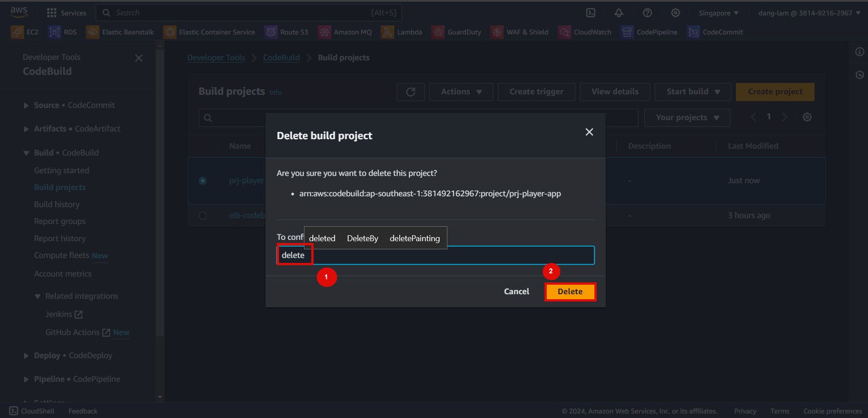The image size is (868, 418).
Task: Go to Account metrics in sidebar
Action: pos(63,274)
